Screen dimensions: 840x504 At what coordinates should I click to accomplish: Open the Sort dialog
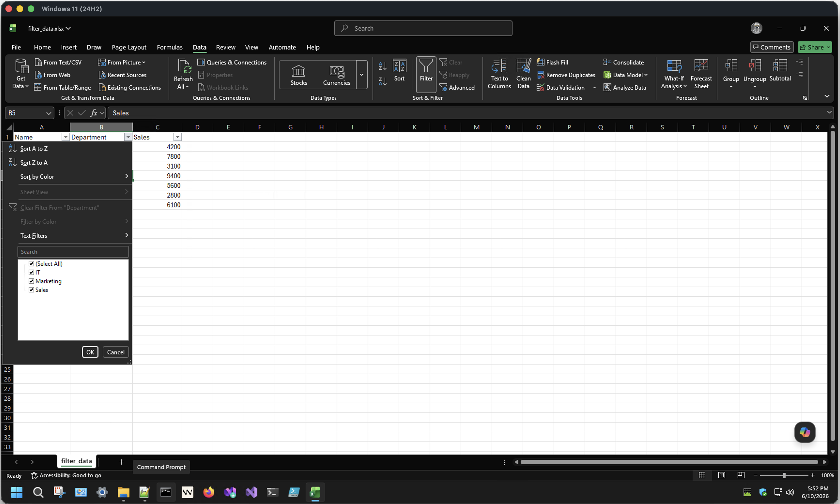coord(399,70)
